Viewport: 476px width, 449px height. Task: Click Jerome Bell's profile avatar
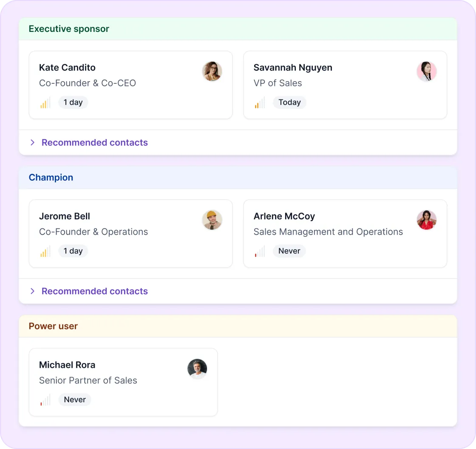click(x=212, y=220)
